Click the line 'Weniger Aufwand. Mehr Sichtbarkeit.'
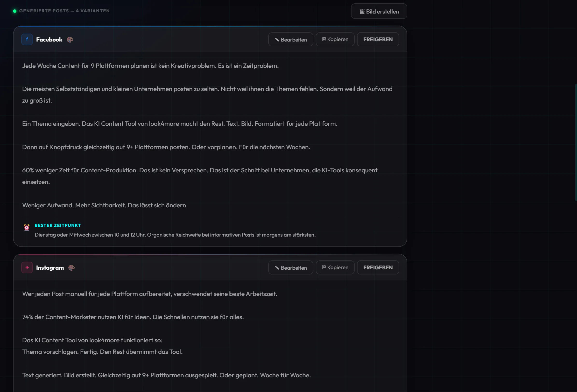The width and height of the screenshot is (577, 392). coord(105,205)
